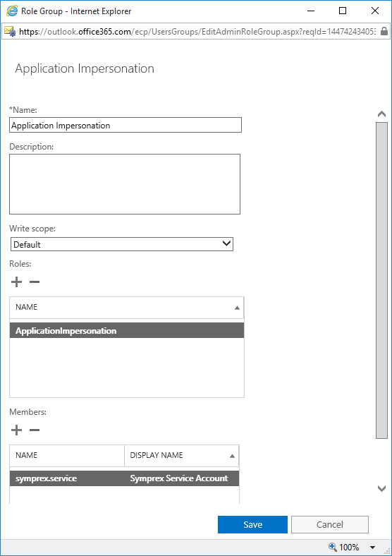Screen dimensions: 392x556
Task: Click the 100% zoom level text
Action: [x=349, y=547]
